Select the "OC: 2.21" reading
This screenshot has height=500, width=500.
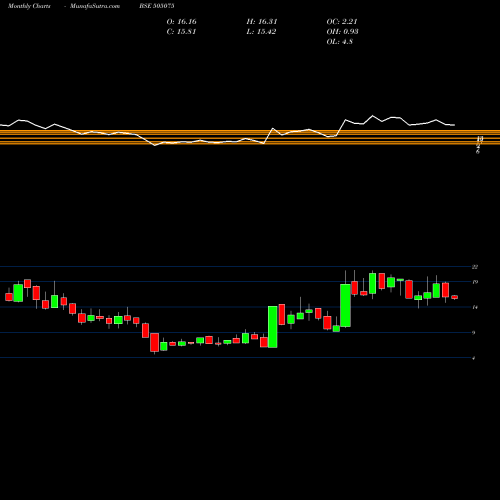coord(342,22)
